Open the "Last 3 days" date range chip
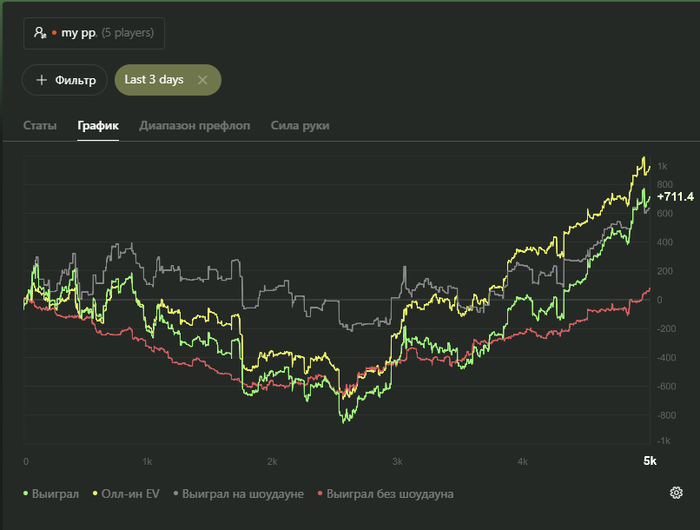Image resolution: width=700 pixels, height=530 pixels. (154, 80)
